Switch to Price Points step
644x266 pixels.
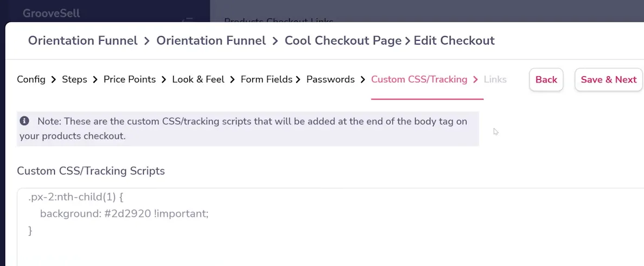tap(130, 80)
